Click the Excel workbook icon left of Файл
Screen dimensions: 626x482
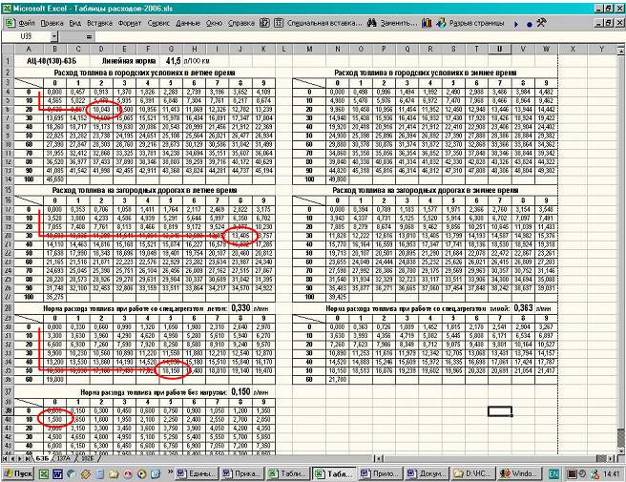(7, 21)
